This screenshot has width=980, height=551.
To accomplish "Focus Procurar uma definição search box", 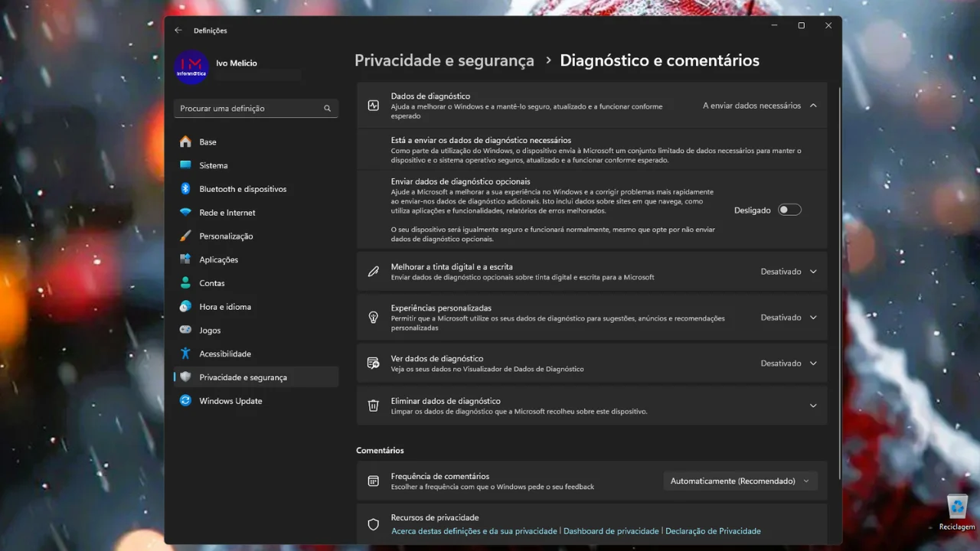I will [x=256, y=109].
